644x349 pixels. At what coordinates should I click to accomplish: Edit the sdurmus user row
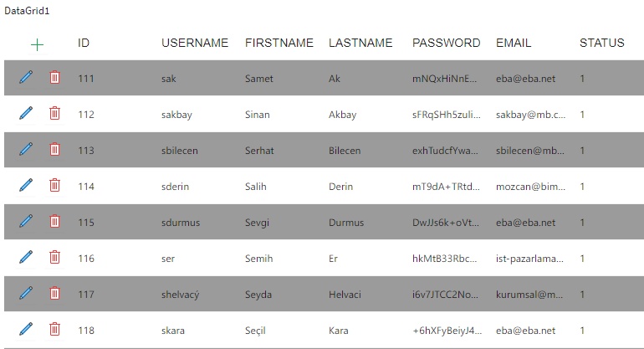[x=26, y=222]
